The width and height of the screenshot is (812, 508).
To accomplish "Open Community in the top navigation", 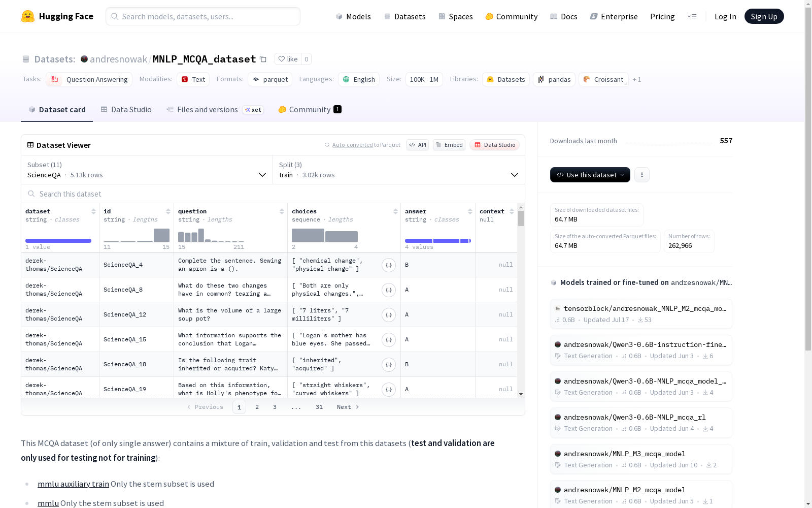I will click(512, 16).
